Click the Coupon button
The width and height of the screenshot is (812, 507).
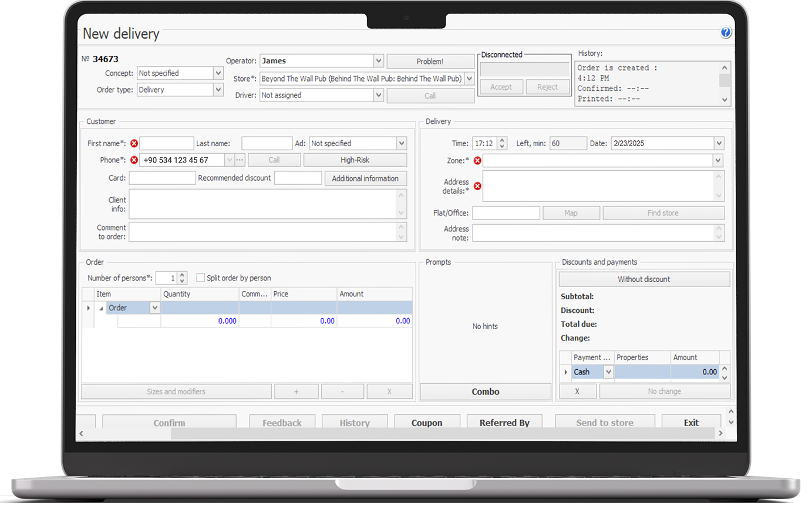pyautogui.click(x=427, y=422)
